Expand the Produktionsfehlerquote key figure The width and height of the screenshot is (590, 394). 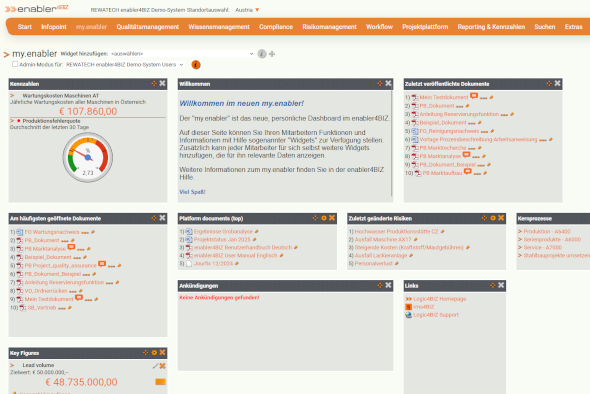[12, 121]
